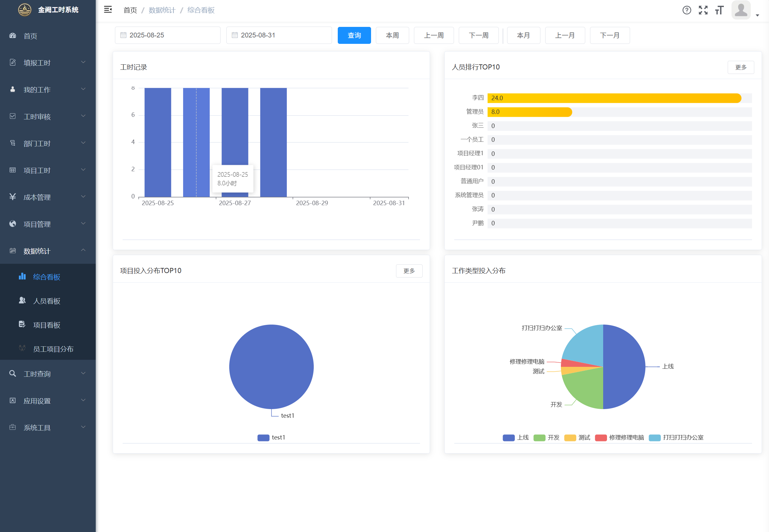Click the 人员看板 person icon
Viewport: 769px width, 532px height.
[22, 301]
